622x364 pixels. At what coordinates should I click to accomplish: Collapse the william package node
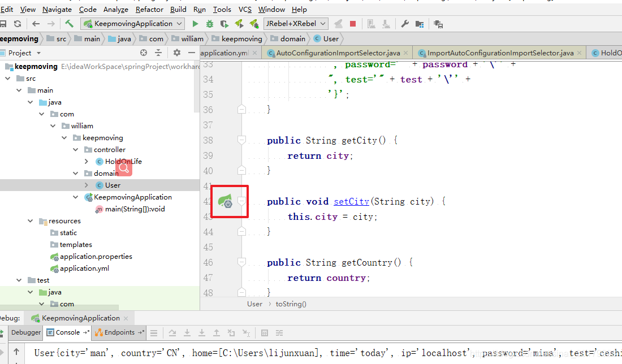click(53, 126)
